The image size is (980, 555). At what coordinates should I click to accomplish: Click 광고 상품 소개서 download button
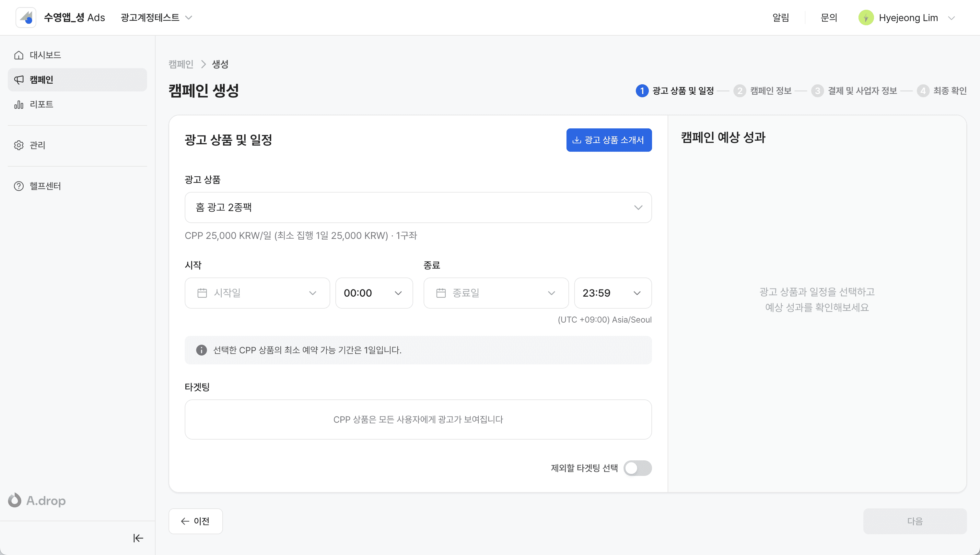(x=609, y=140)
